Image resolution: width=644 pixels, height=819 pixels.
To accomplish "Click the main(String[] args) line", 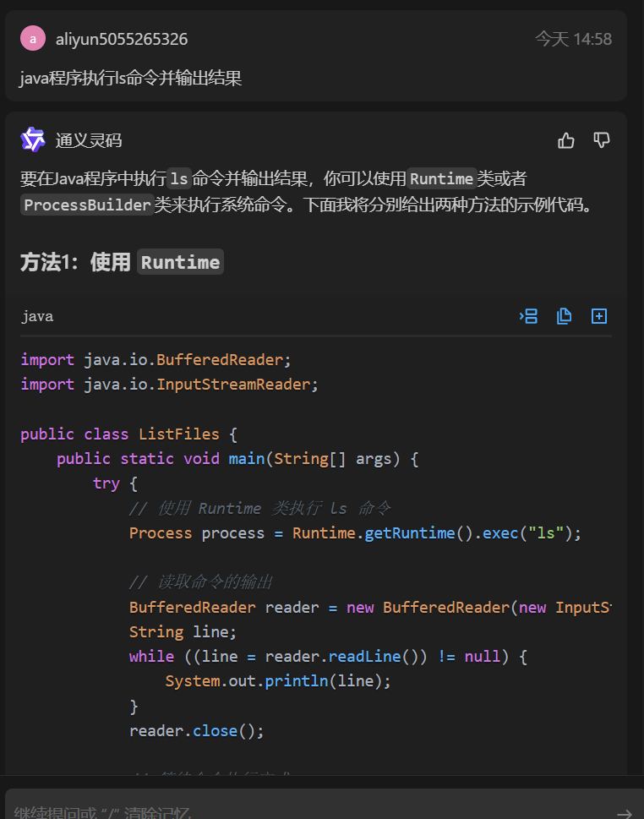I will pos(237,459).
